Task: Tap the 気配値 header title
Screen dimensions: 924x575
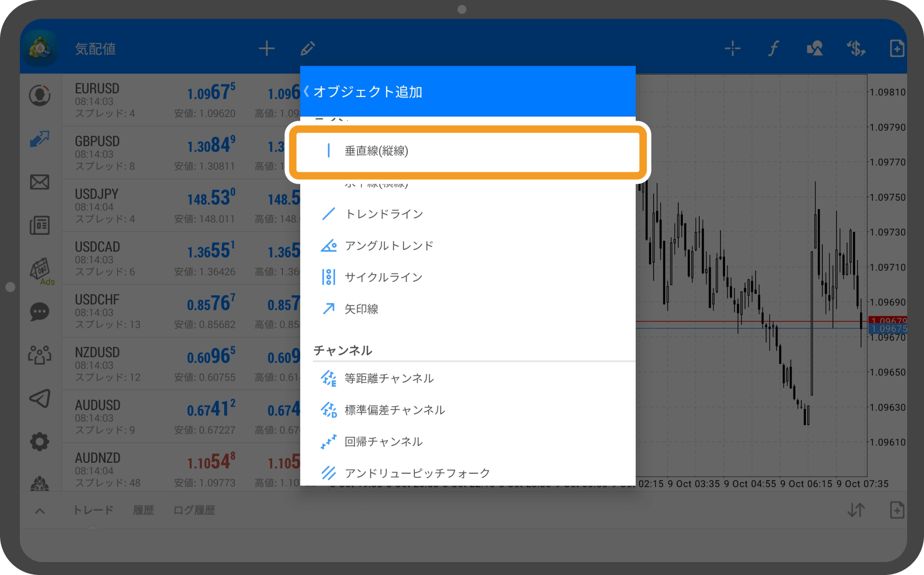Action: click(x=95, y=49)
